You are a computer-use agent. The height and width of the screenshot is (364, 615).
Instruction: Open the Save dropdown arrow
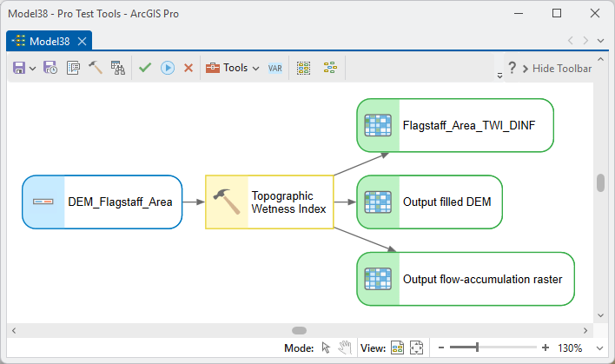pos(32,69)
